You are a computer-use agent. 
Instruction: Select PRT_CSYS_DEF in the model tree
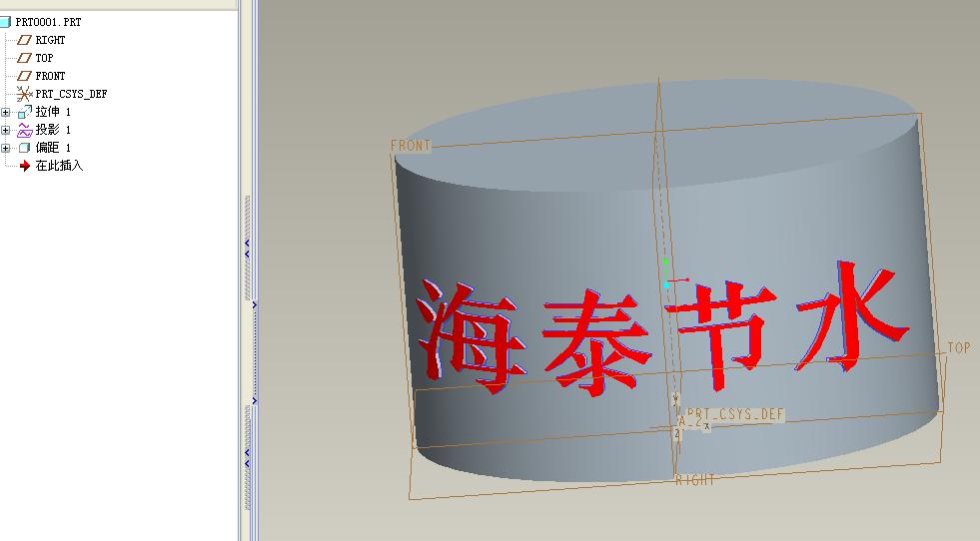point(71,94)
